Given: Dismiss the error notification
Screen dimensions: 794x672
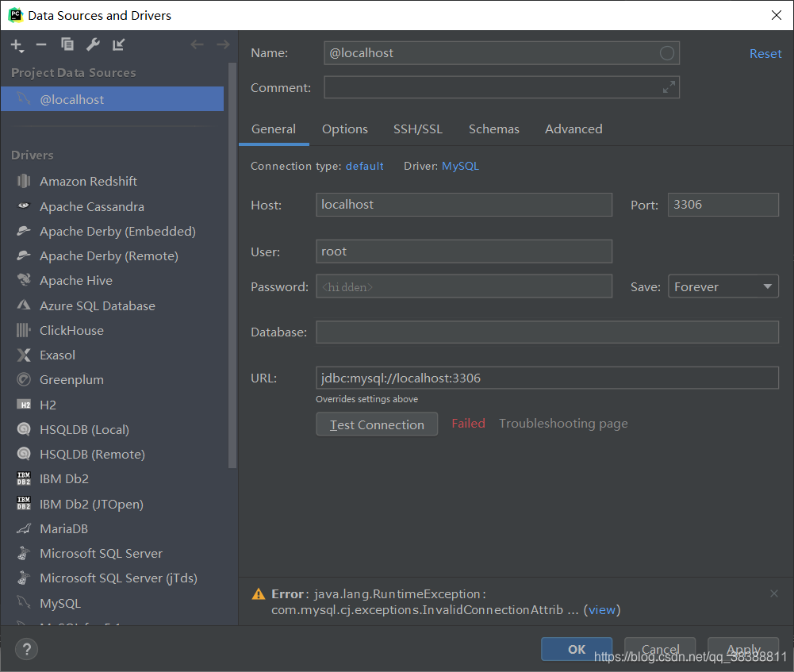Looking at the screenshot, I should pos(773,593).
